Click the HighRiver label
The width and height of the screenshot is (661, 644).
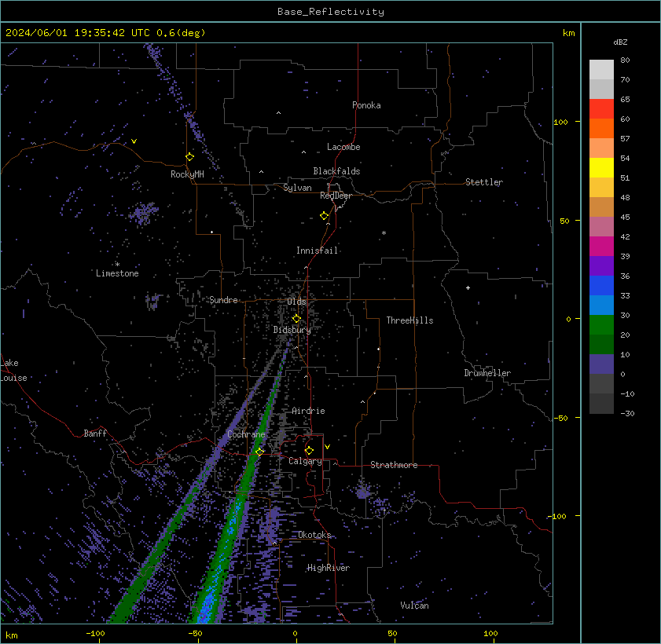click(x=329, y=568)
